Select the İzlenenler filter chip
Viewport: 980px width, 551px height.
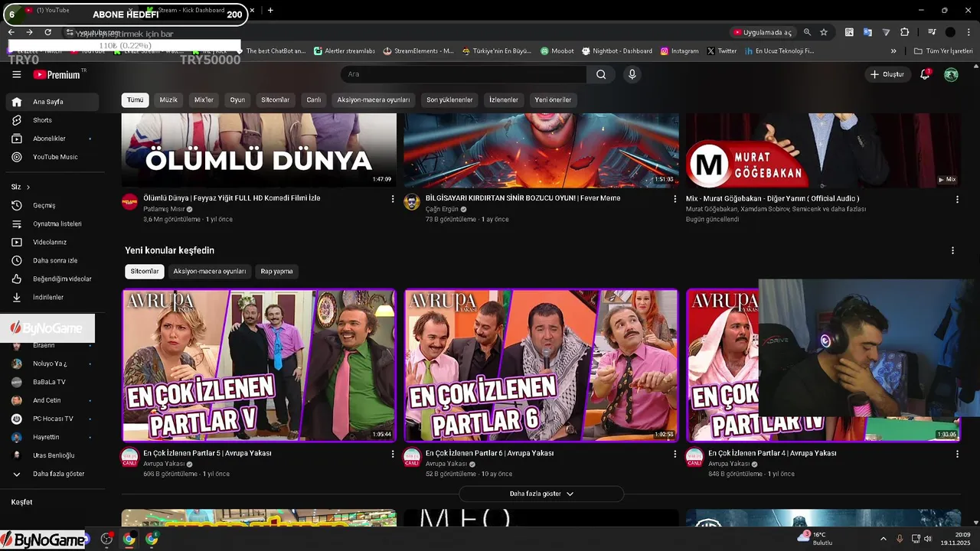(x=504, y=100)
